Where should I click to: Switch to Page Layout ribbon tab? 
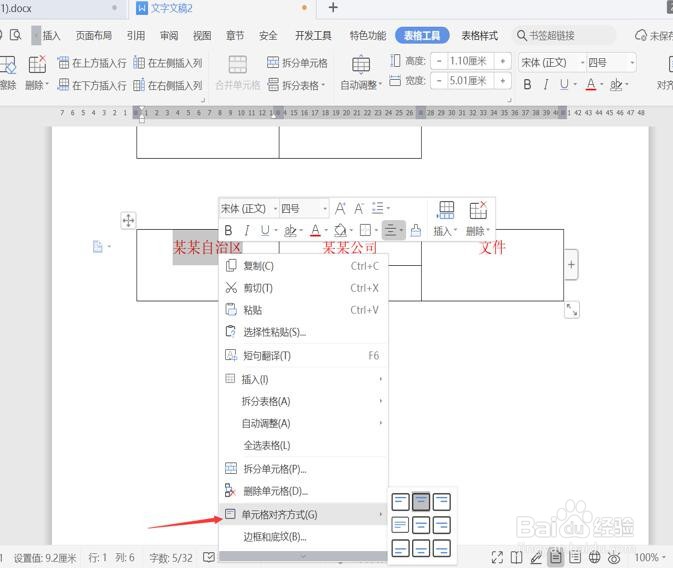tap(94, 36)
